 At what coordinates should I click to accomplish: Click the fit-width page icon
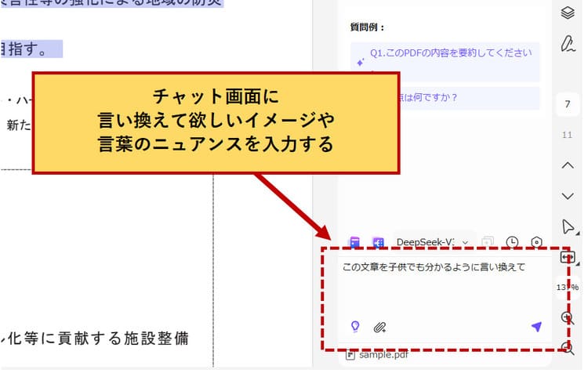(568, 258)
